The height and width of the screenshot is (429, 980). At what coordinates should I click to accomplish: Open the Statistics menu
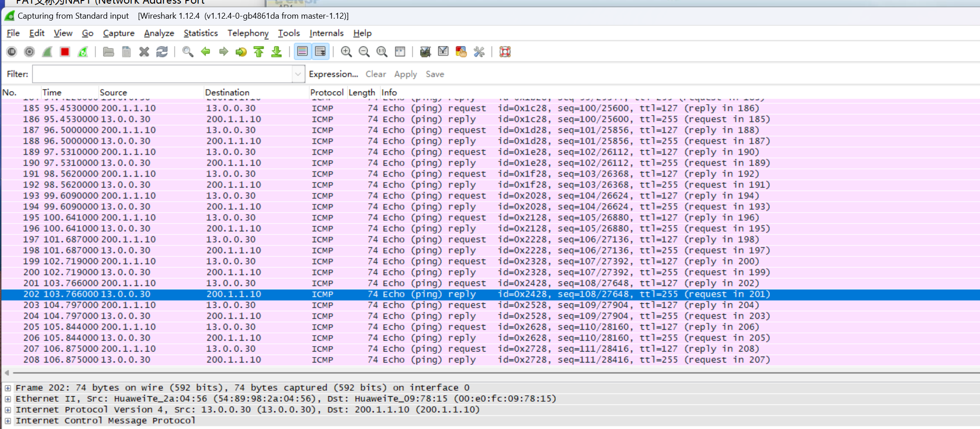(200, 33)
